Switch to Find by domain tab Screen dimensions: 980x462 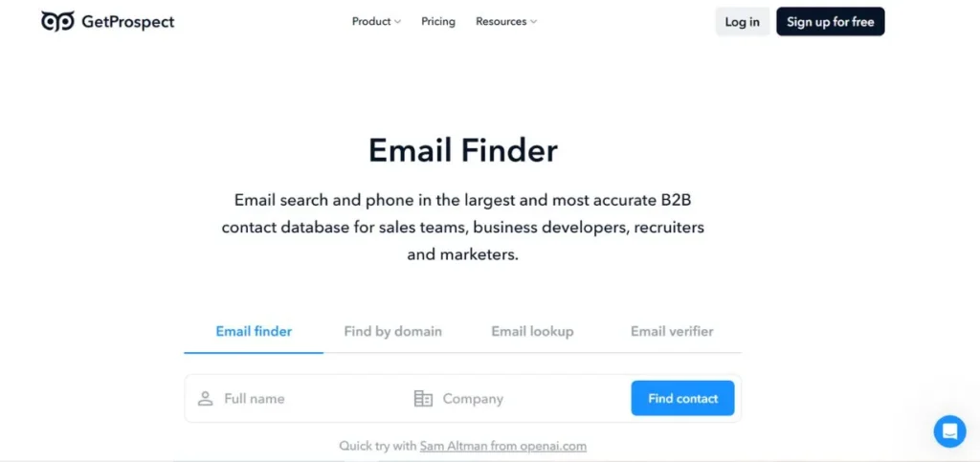coord(392,331)
